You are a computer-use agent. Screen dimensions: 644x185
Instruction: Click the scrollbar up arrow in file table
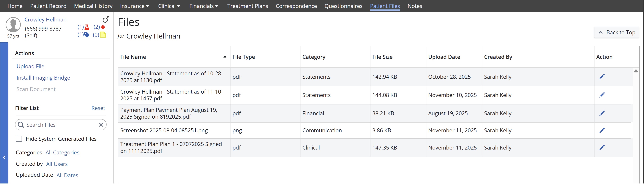(636, 71)
